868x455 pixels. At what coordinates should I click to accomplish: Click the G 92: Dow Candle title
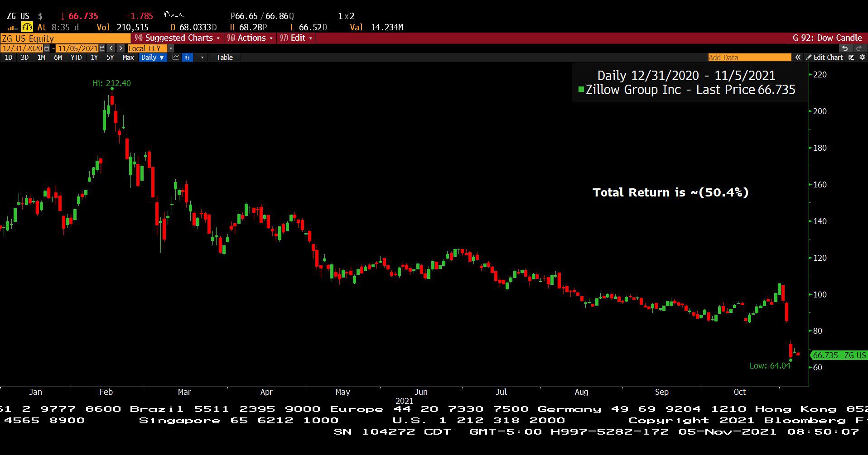827,38
